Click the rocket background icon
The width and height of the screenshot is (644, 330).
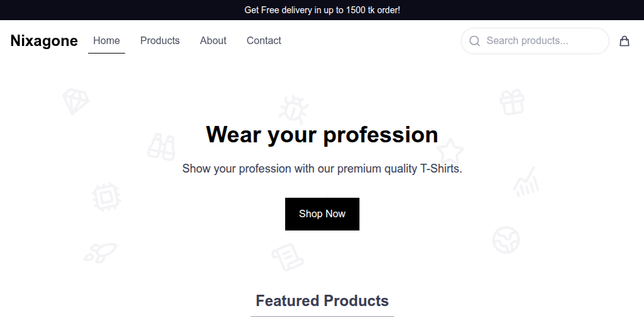[x=100, y=253]
